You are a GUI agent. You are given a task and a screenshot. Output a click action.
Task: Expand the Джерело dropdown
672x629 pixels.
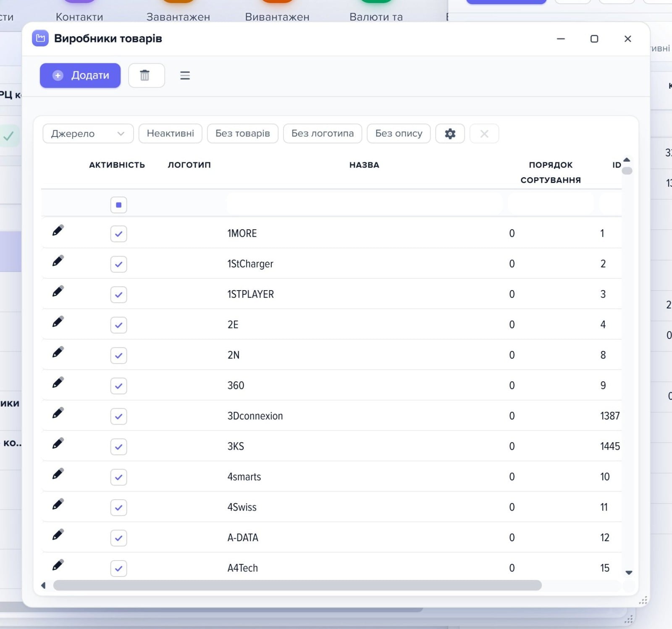[88, 134]
